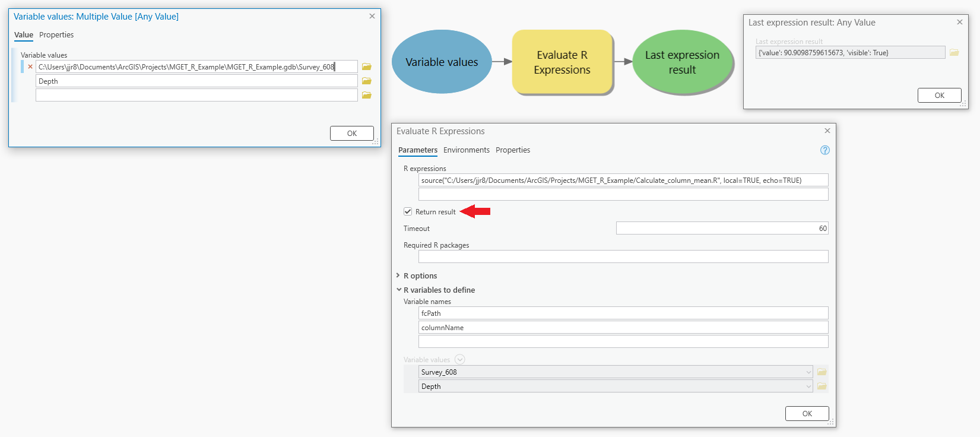Image resolution: width=980 pixels, height=437 pixels.
Task: Edit the Survey_608 path input field
Action: click(x=196, y=66)
